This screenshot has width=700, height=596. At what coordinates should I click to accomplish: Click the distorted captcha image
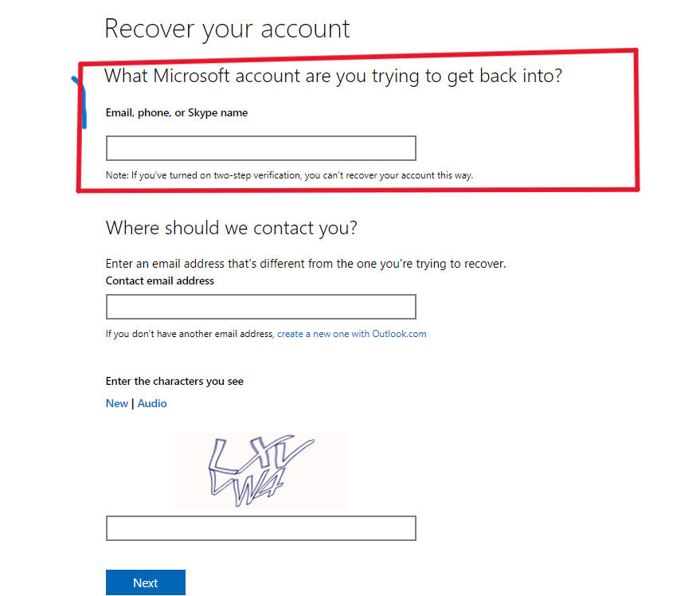pyautogui.click(x=260, y=470)
